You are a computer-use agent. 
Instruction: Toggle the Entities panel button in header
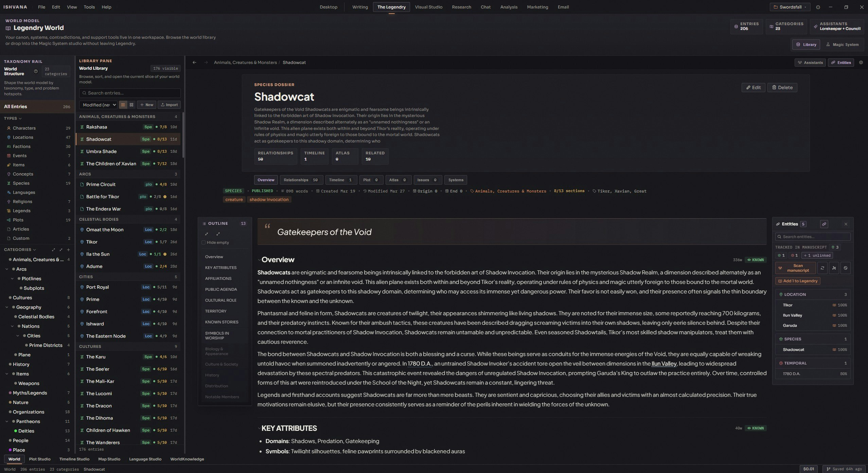[x=841, y=63]
